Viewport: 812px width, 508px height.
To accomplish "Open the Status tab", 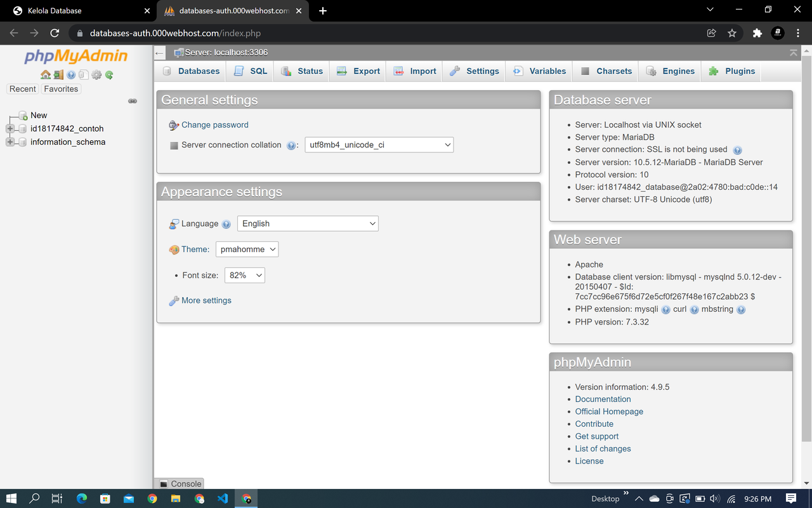I will [302, 71].
